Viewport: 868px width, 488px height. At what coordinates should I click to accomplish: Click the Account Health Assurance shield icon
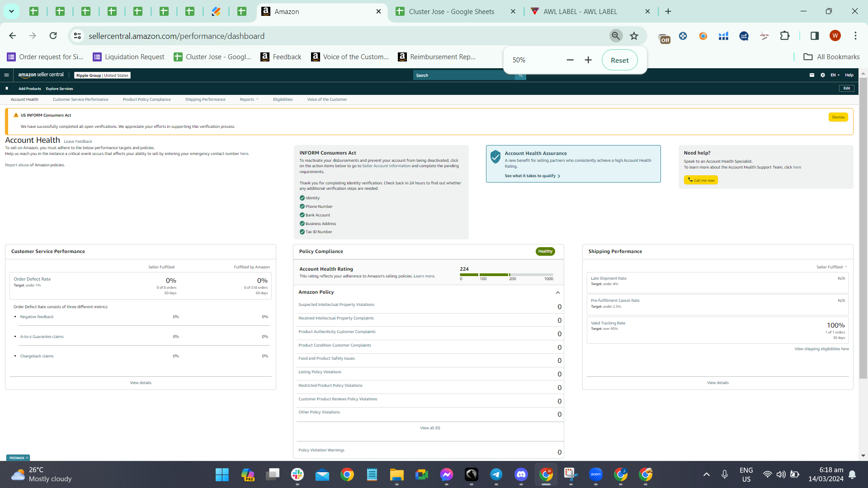tap(495, 157)
